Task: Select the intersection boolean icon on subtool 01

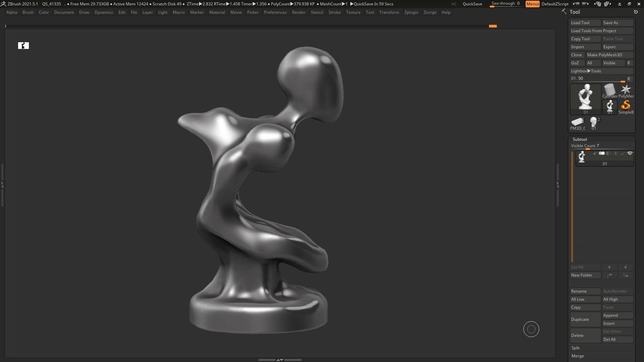Action: 615,154
